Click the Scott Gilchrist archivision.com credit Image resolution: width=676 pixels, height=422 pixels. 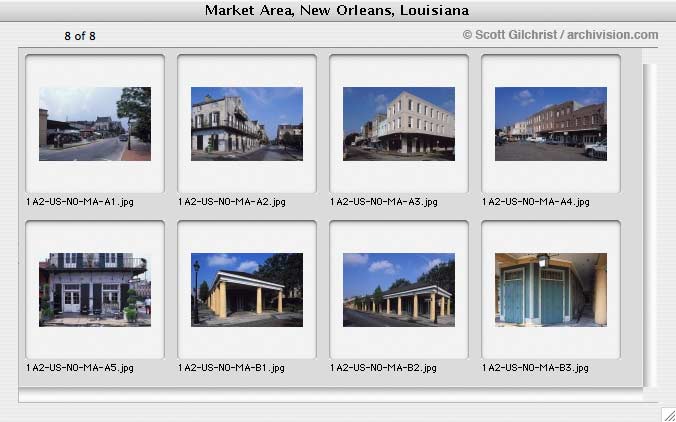(560, 35)
